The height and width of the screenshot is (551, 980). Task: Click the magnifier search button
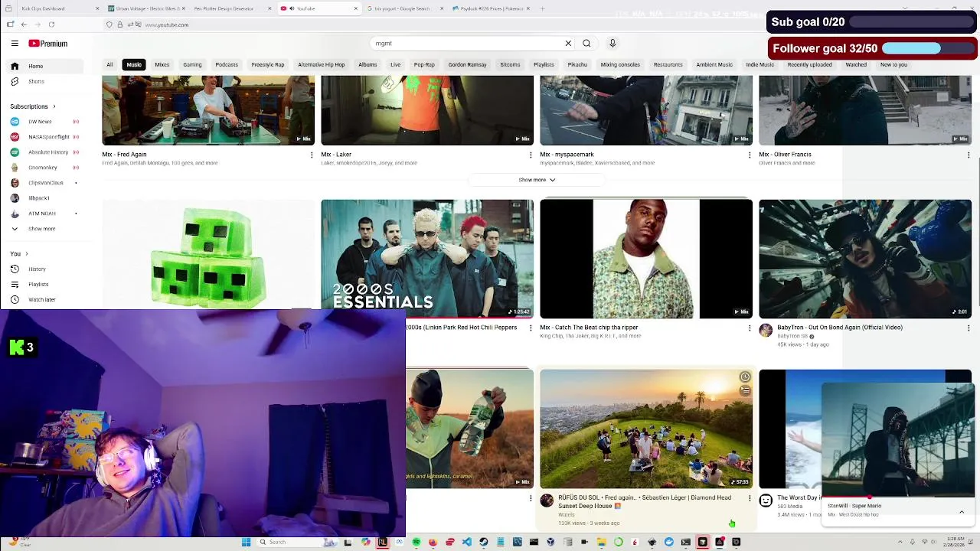pos(586,44)
